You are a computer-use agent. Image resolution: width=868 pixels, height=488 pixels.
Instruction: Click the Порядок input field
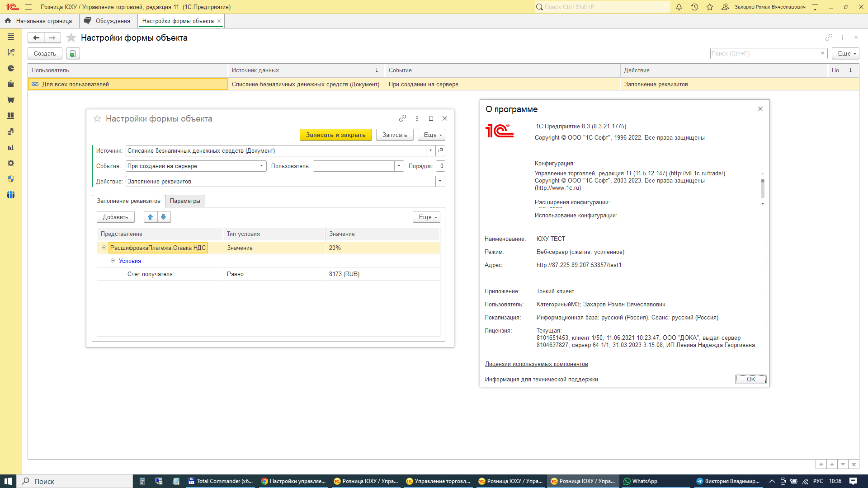pos(441,166)
